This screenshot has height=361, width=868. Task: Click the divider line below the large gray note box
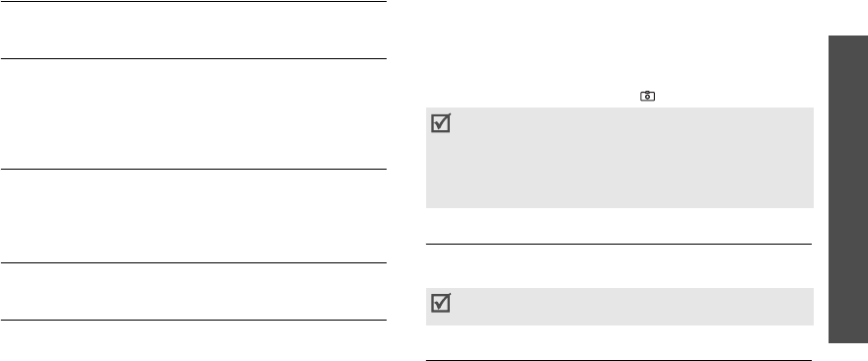618,244
